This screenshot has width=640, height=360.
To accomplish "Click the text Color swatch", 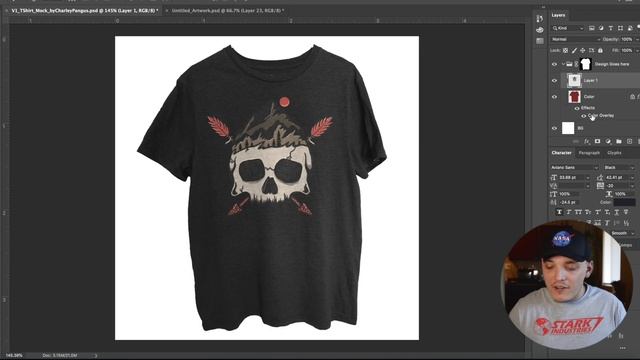I will [624, 202].
